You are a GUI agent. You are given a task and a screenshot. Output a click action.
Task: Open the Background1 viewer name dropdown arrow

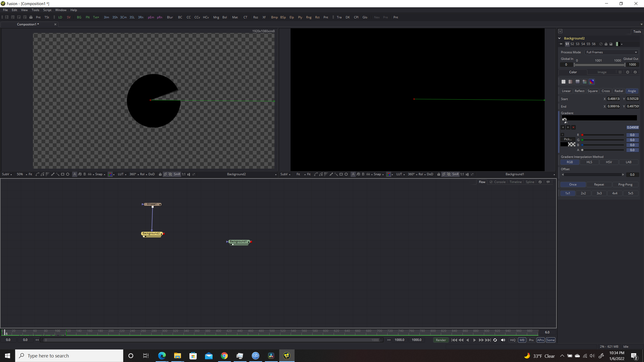pos(554,174)
